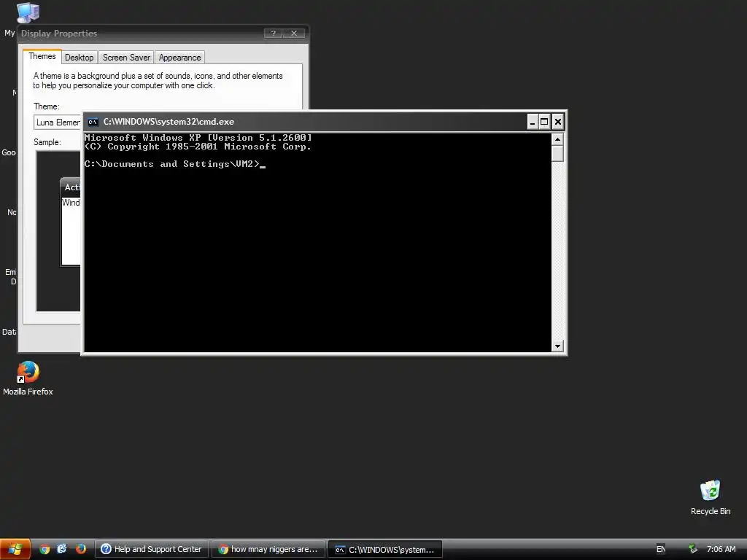Click the cmd scrollbar down arrow
The width and height of the screenshot is (747, 560).
[x=557, y=346]
